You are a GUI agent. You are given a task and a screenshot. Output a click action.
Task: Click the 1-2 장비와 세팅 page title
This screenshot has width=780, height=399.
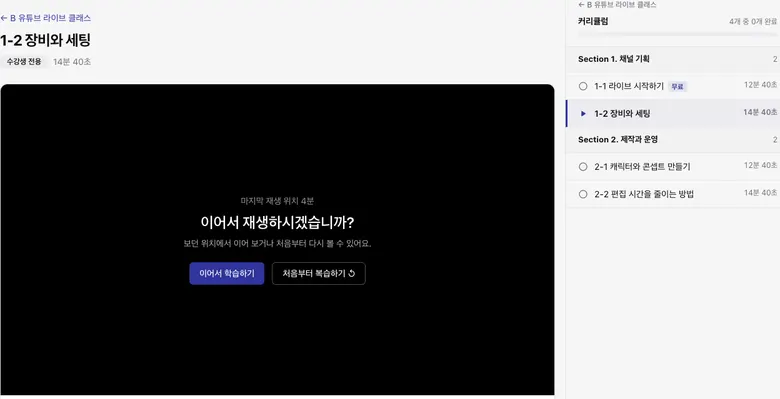click(45, 41)
